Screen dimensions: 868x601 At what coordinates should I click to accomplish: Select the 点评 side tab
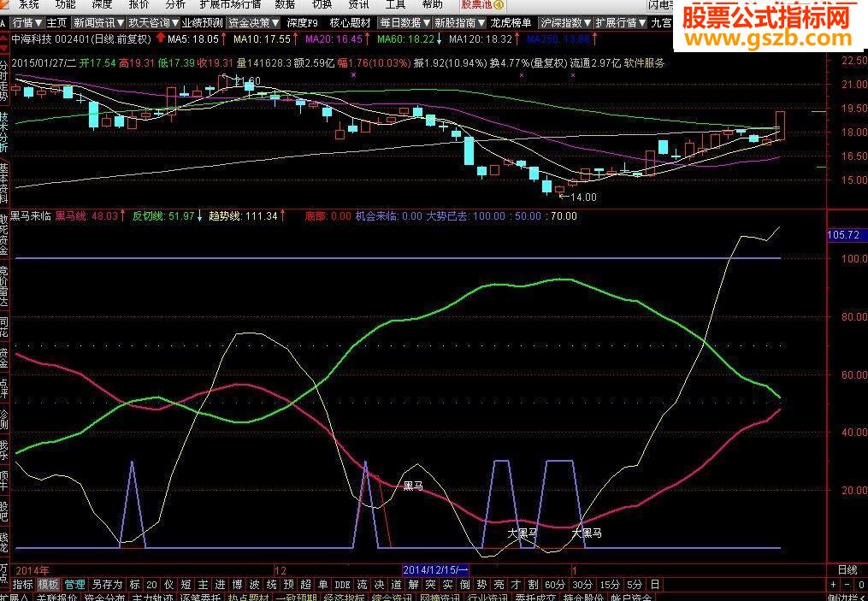(x=4, y=389)
